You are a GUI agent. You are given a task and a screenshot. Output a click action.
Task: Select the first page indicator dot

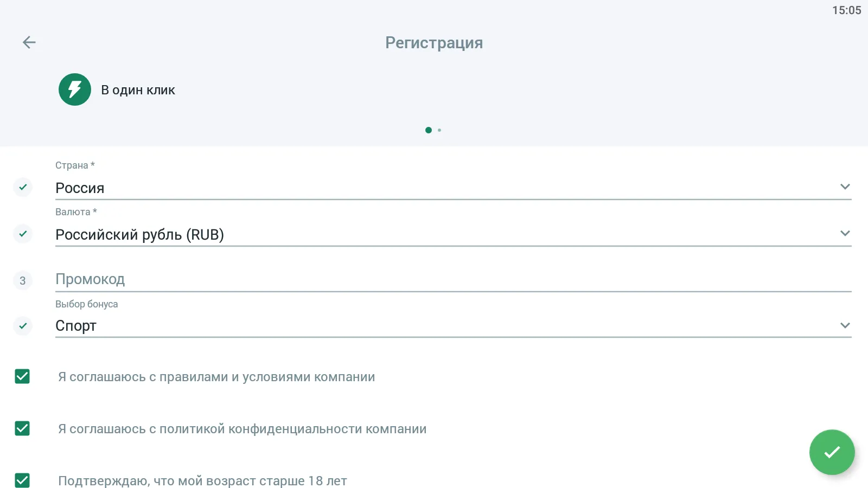[x=429, y=130]
